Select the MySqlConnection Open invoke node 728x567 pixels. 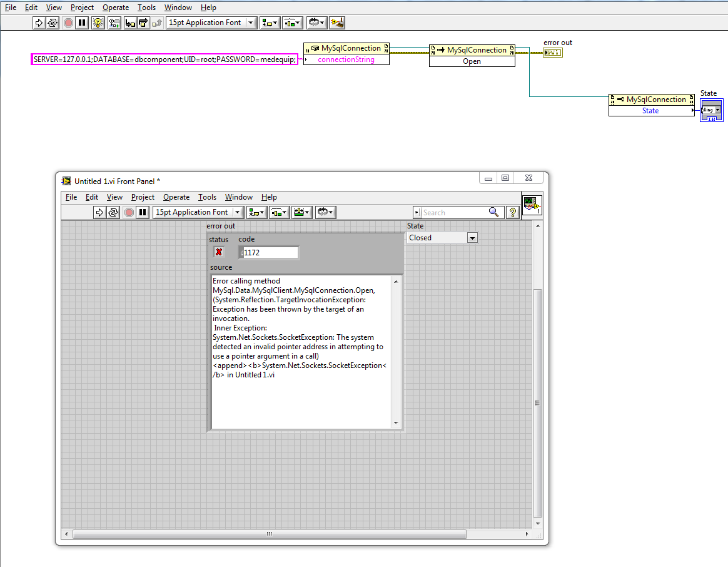pos(472,56)
